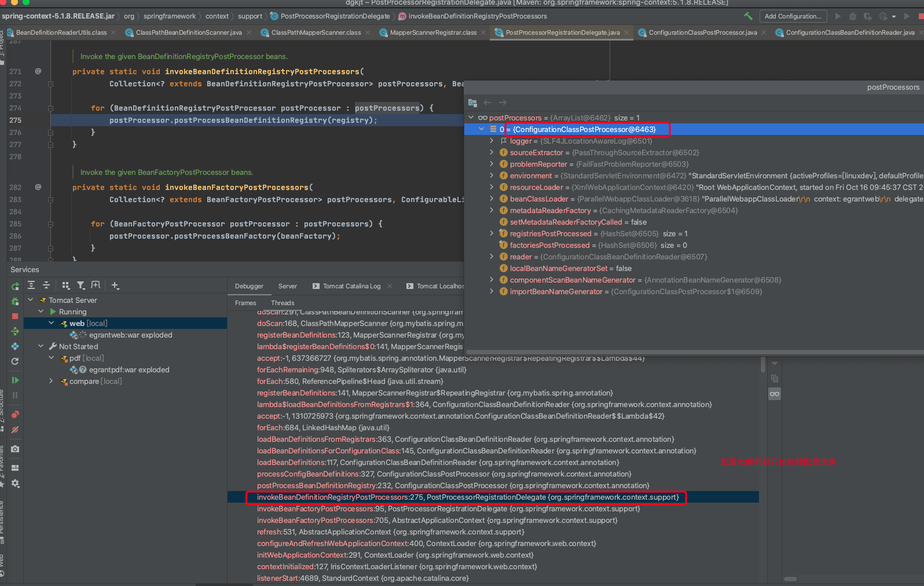Click Expand All icon in Services toolbar
The width and height of the screenshot is (924, 586).
coord(31,285)
